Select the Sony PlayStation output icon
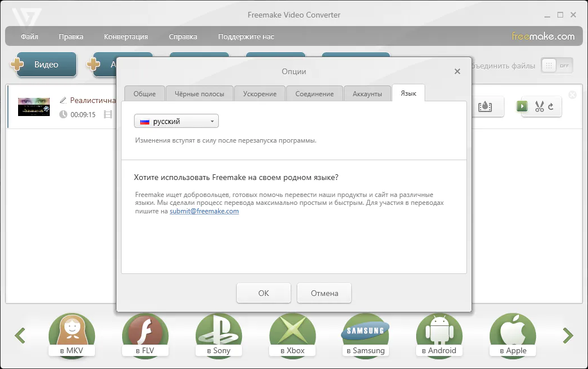The image size is (588, 369). point(219,335)
